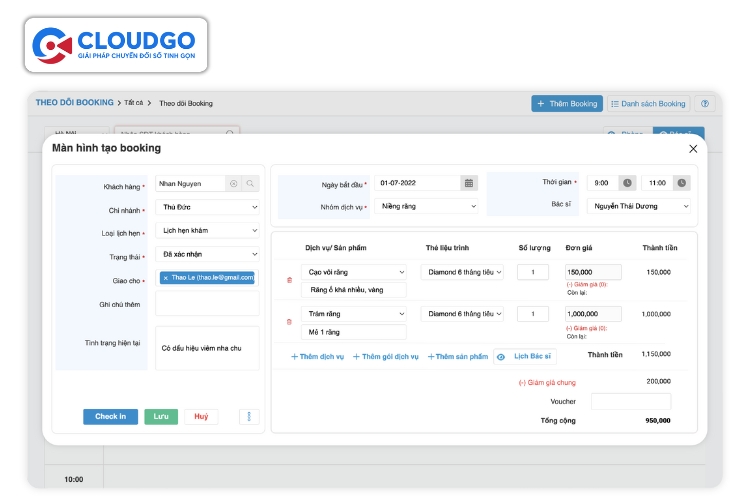This screenshot has width=750, height=500.
Task: Delete the Cạo vôi răng service row
Action: pyautogui.click(x=290, y=280)
